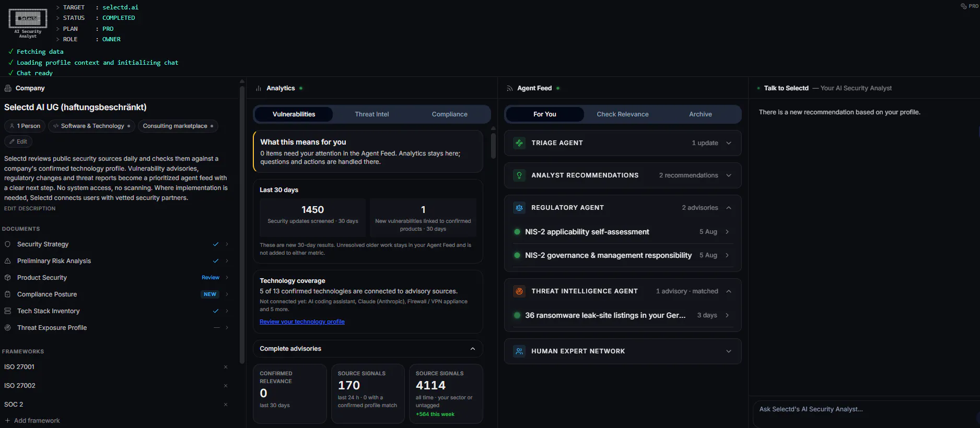Screen dimensions: 980x428
Task: Switch to the Compliance tab
Action: (x=450, y=114)
